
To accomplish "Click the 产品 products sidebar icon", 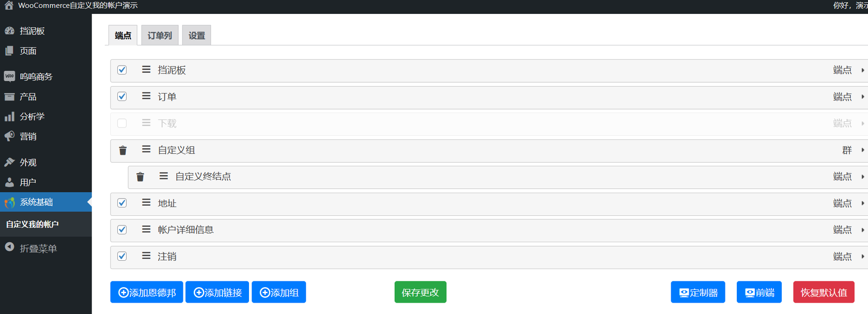I will click(9, 97).
